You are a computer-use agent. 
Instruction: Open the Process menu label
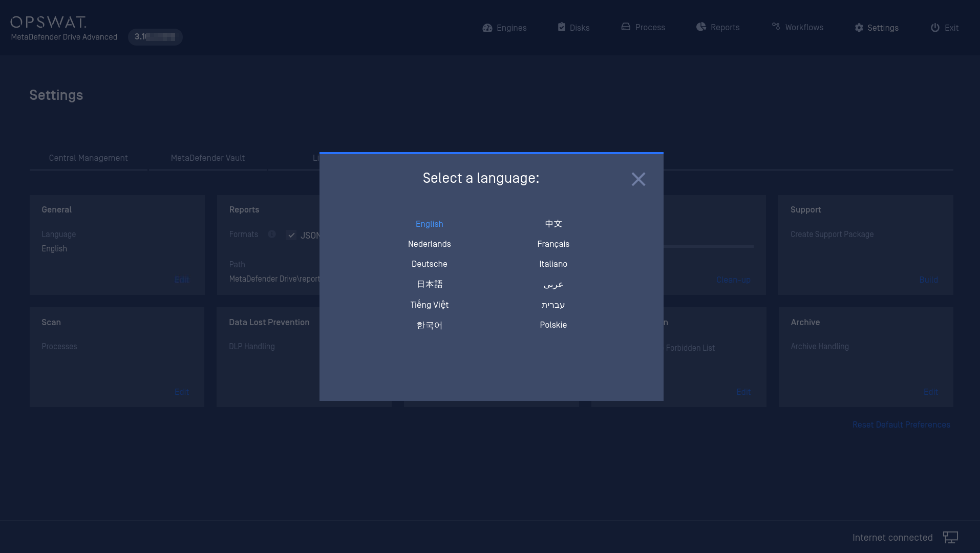650,27
